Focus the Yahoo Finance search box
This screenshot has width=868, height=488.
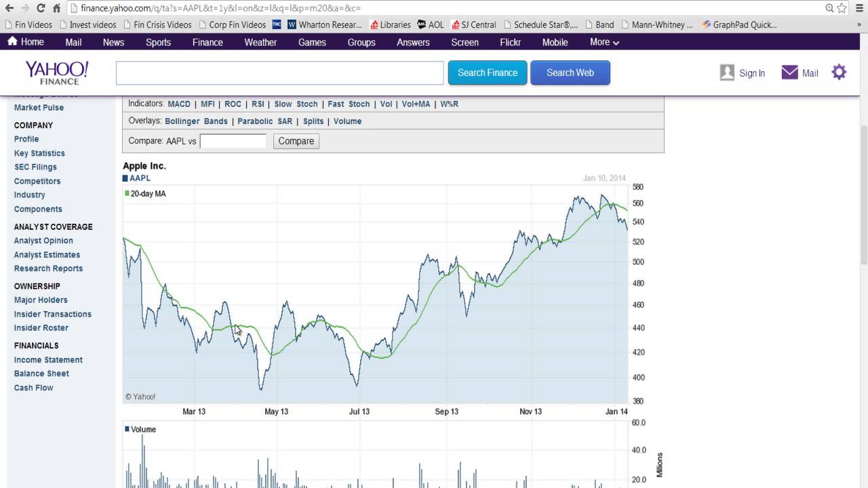pyautogui.click(x=279, y=73)
